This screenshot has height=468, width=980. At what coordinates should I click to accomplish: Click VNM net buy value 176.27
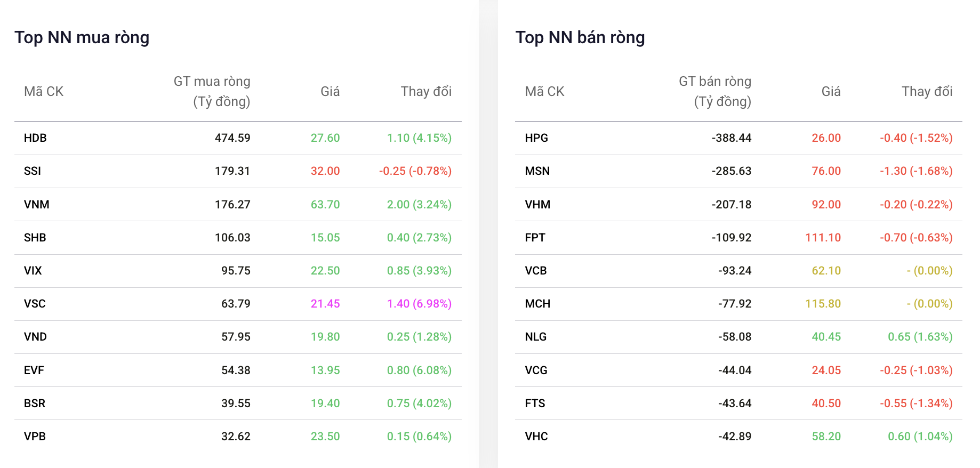[x=232, y=205]
